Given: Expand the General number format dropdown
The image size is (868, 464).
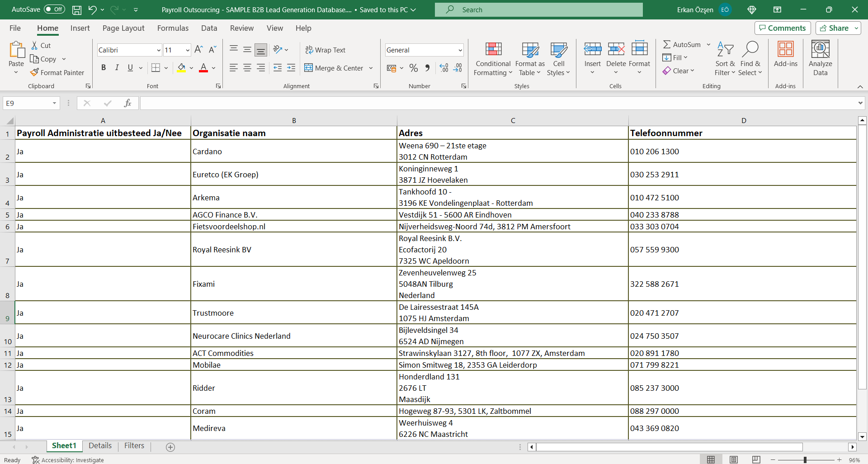Looking at the screenshot, I should click(460, 50).
